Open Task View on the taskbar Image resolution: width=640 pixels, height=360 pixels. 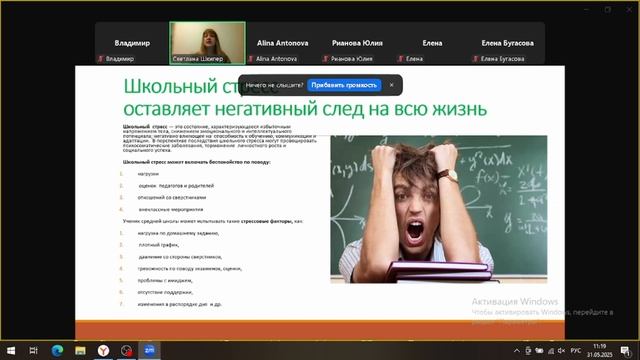click(33, 351)
